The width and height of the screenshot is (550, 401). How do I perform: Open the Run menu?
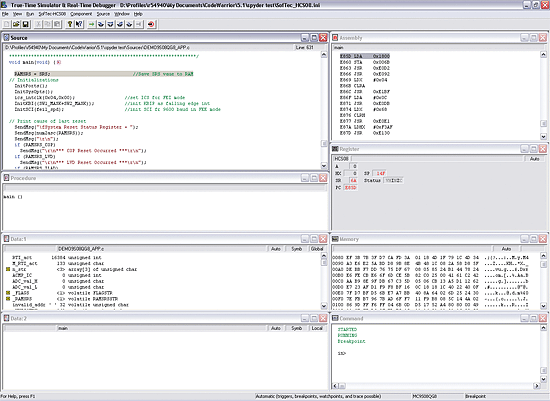pyautogui.click(x=30, y=14)
